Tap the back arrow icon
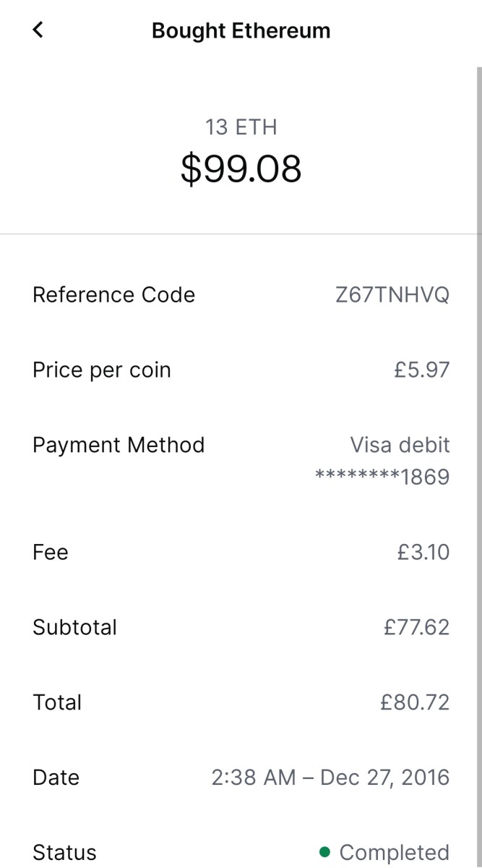 click(x=38, y=30)
